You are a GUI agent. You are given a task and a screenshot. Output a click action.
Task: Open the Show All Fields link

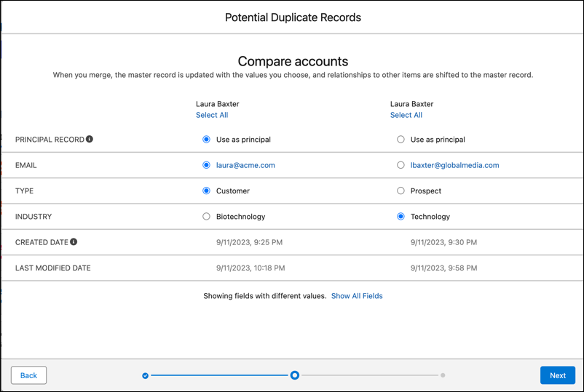(357, 296)
